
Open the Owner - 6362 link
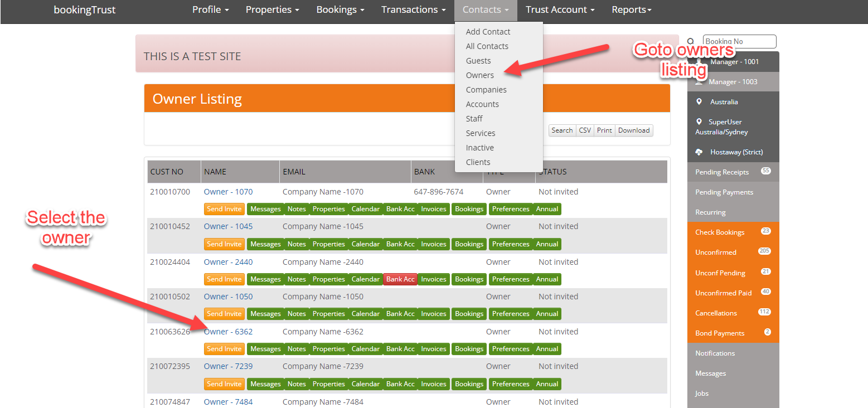(x=228, y=332)
